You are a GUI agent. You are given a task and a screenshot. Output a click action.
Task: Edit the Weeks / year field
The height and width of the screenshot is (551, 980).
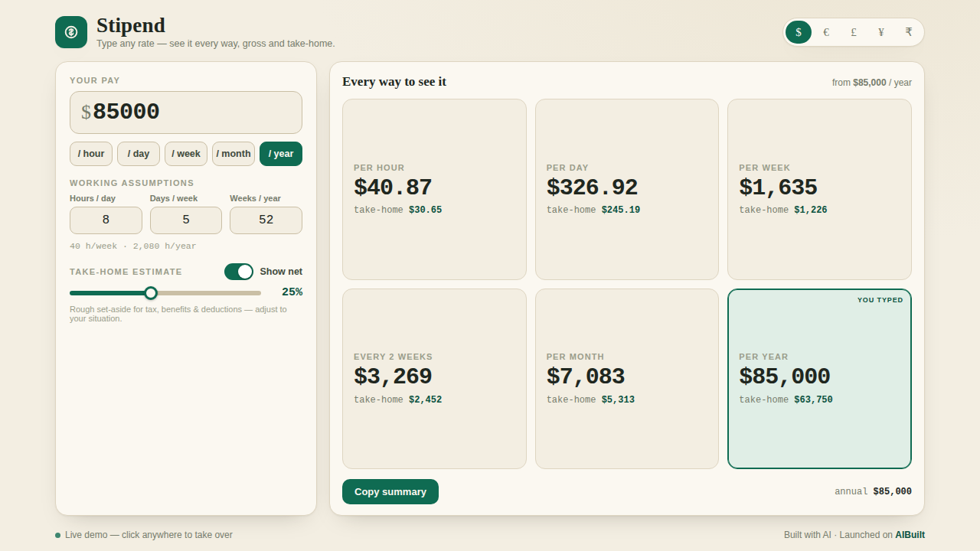[266, 220]
